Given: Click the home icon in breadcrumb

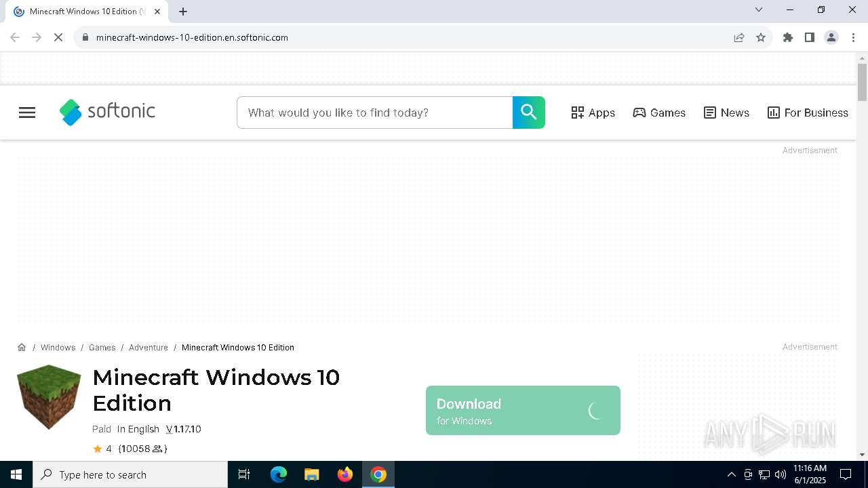Looking at the screenshot, I should click(22, 347).
